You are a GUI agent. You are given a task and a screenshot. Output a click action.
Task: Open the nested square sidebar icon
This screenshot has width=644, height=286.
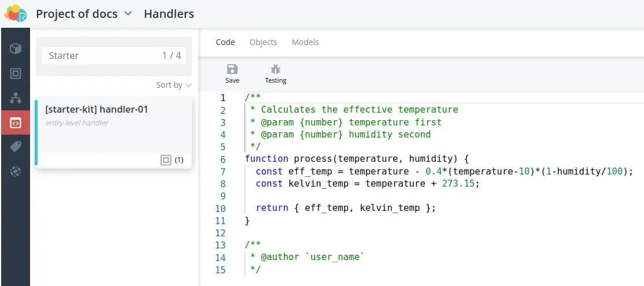pyautogui.click(x=16, y=73)
